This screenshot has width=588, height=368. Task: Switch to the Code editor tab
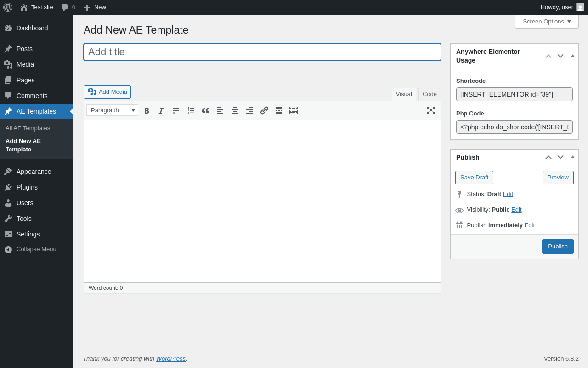click(430, 94)
